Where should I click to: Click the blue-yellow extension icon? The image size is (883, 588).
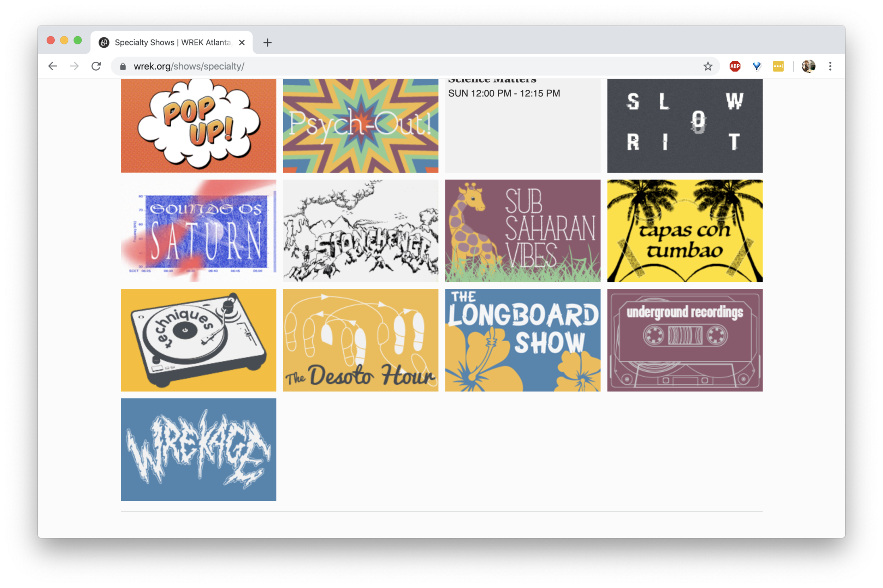pyautogui.click(x=757, y=66)
